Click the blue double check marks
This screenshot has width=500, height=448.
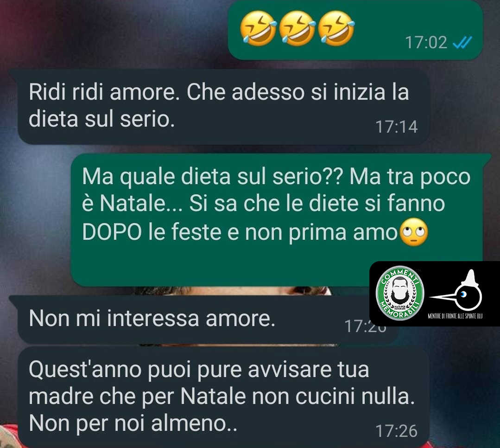click(462, 43)
